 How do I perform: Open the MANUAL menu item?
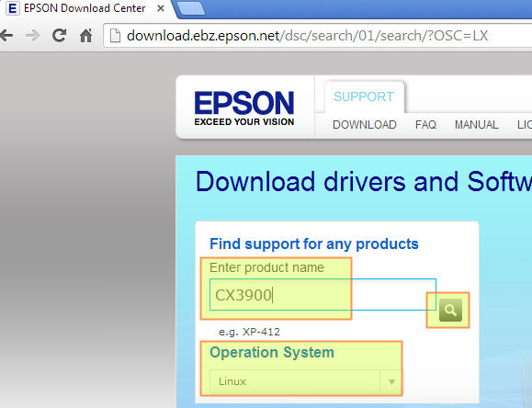[x=476, y=125]
